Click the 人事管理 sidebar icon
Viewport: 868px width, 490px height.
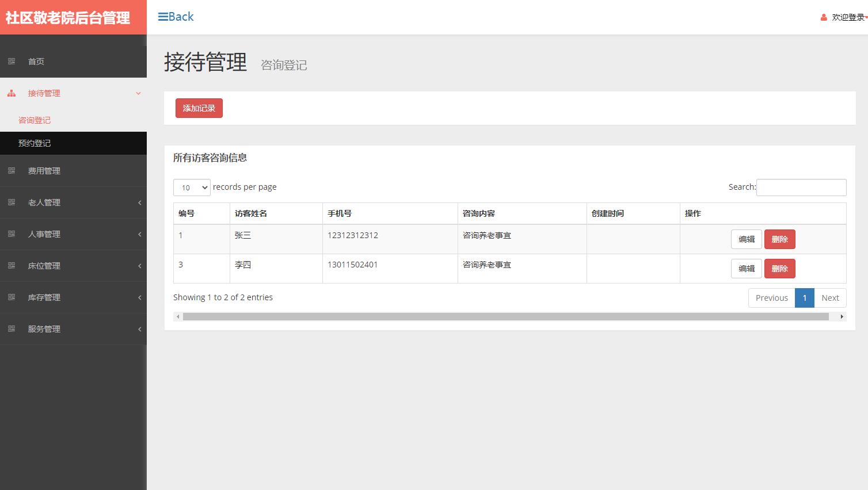point(12,233)
